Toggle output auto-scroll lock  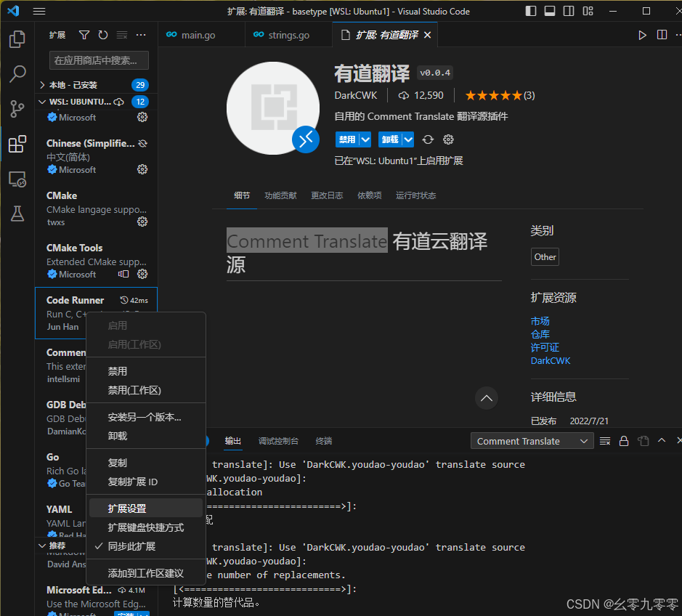[x=624, y=441]
